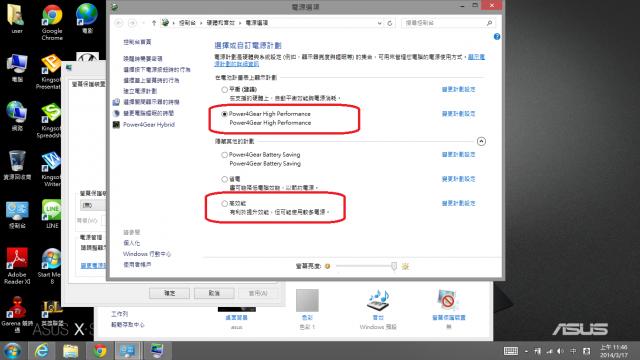
Task: Open 控制台首頁 in the left pane
Action: tap(137, 42)
